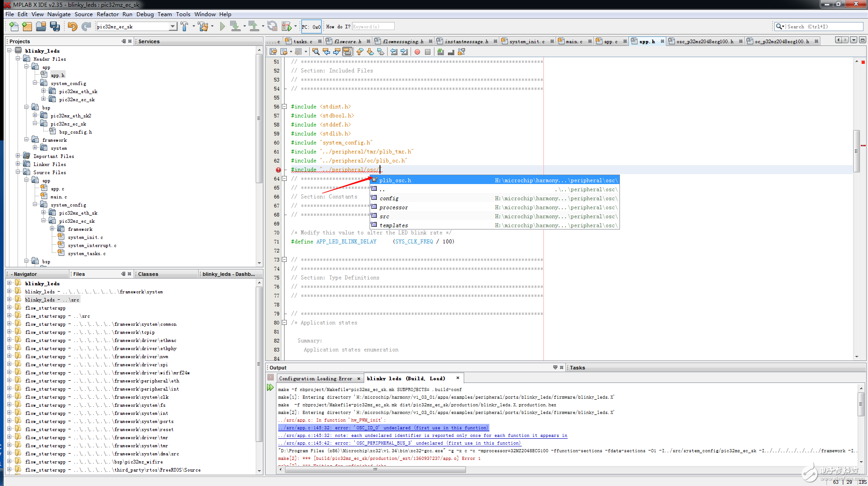The image size is (868, 486).
Task: Collapse the Header Files tree node
Action: pyautogui.click(x=18, y=59)
